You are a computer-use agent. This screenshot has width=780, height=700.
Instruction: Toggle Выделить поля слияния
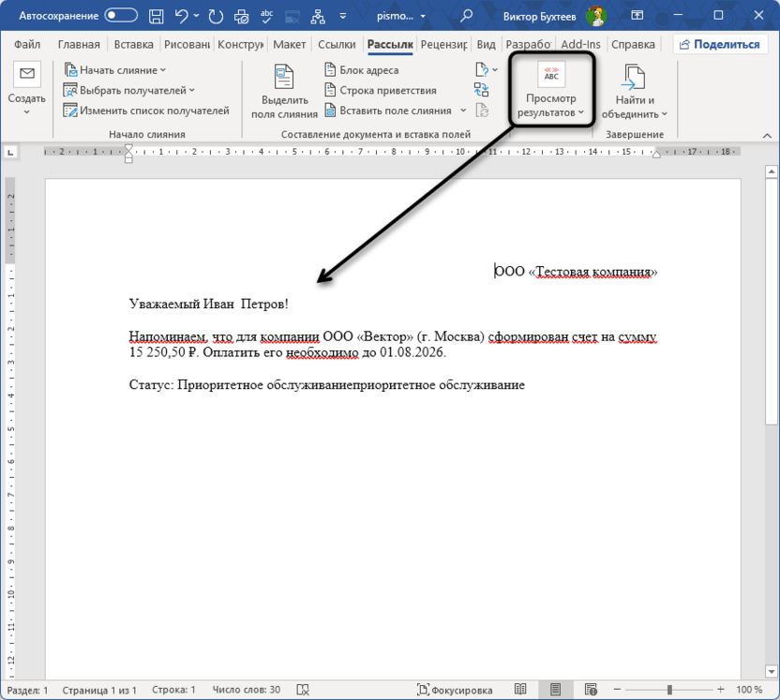[x=284, y=92]
